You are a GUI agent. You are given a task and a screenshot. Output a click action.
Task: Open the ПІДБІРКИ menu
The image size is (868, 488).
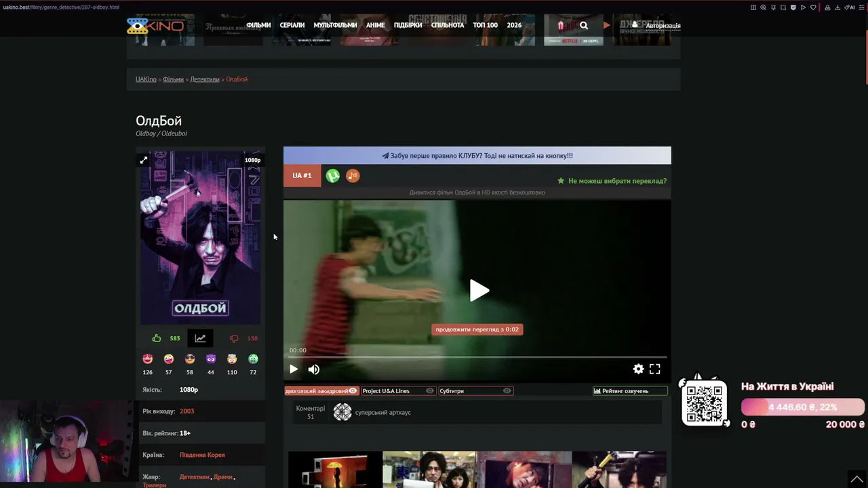click(408, 26)
